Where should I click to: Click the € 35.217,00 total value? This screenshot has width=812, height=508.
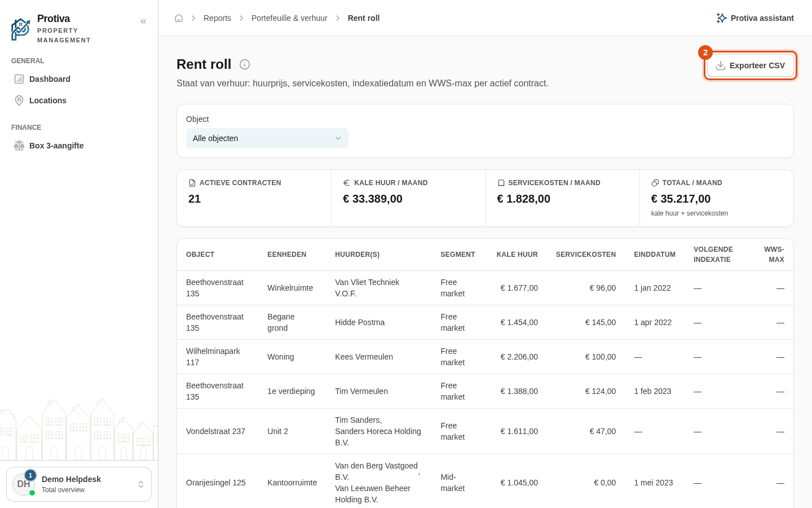tap(681, 199)
